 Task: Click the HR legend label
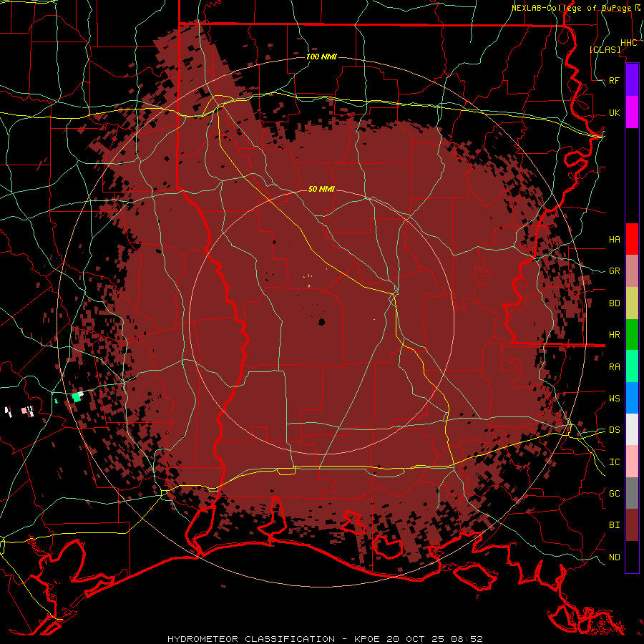(x=614, y=334)
